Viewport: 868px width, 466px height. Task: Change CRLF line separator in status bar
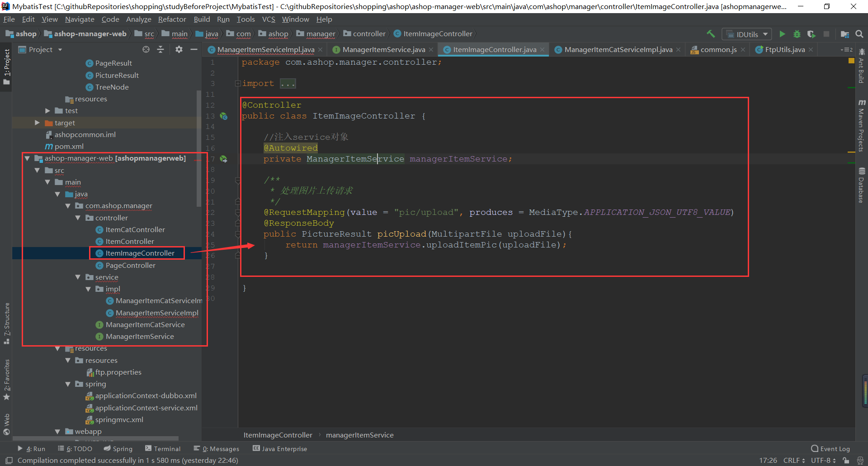(794, 461)
